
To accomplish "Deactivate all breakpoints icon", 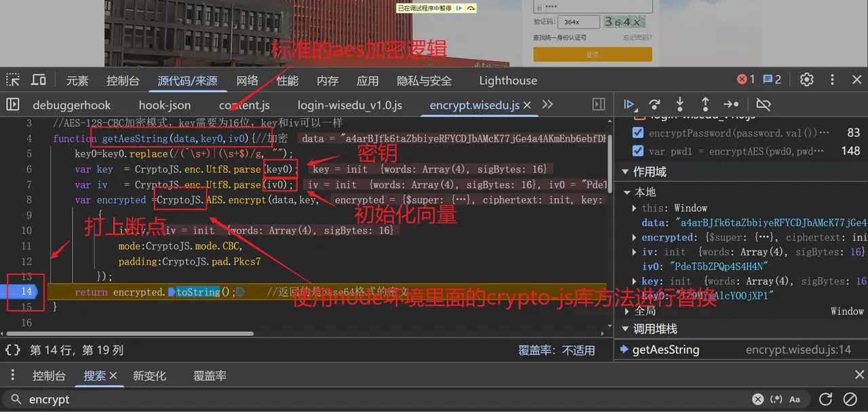I will coord(764,105).
